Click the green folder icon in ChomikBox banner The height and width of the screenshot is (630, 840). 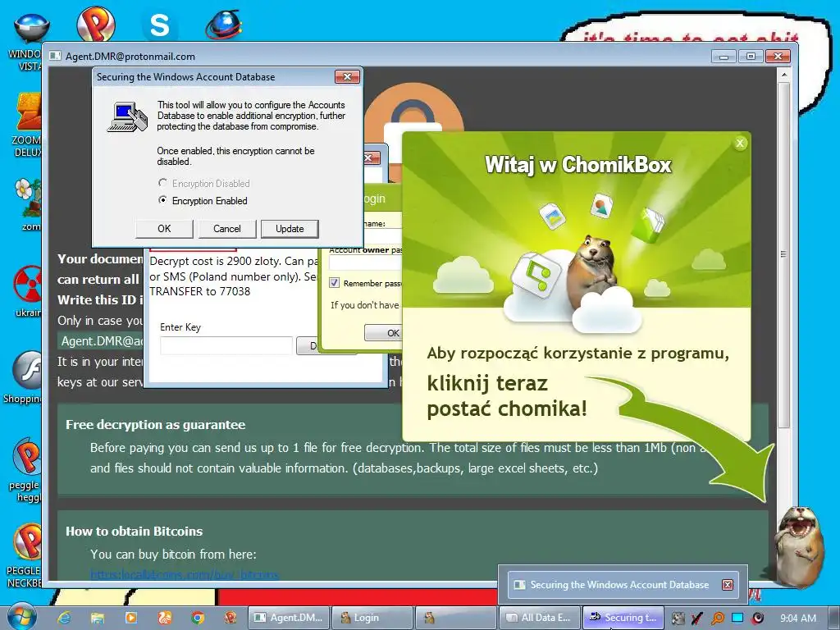pyautogui.click(x=648, y=225)
